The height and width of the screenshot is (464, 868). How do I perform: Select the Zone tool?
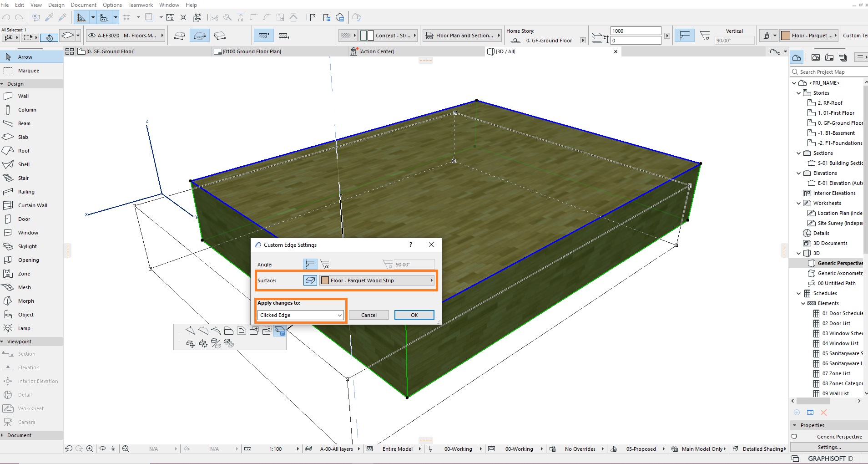pos(31,274)
